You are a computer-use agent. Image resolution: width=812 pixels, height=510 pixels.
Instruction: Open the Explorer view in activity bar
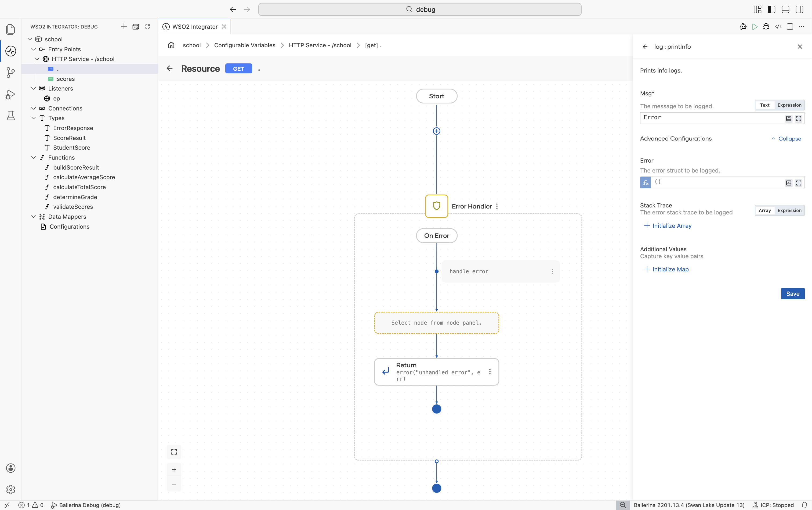coord(10,29)
